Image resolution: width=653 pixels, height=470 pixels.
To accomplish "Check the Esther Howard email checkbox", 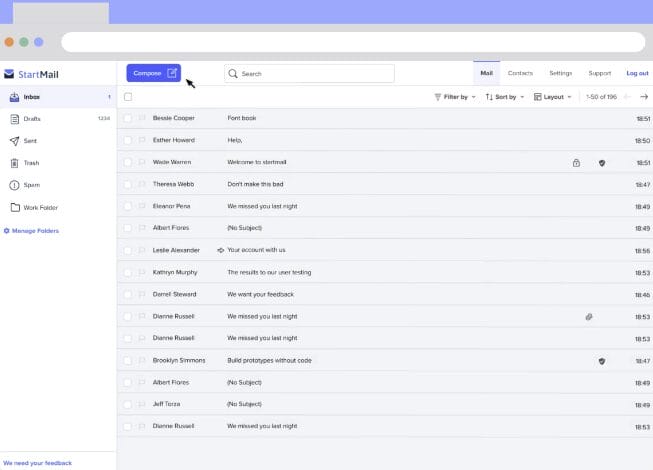I will coord(127,140).
